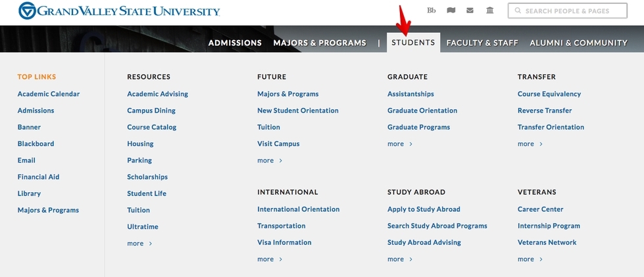Image resolution: width=644 pixels, height=277 pixels.
Task: Open the Library building icon
Action: tap(489, 11)
